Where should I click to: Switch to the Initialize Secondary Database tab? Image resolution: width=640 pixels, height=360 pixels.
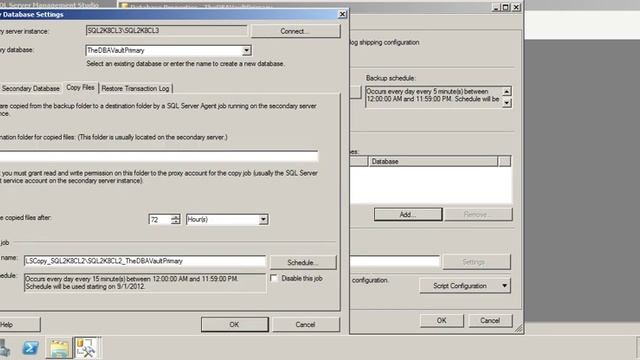[30, 88]
